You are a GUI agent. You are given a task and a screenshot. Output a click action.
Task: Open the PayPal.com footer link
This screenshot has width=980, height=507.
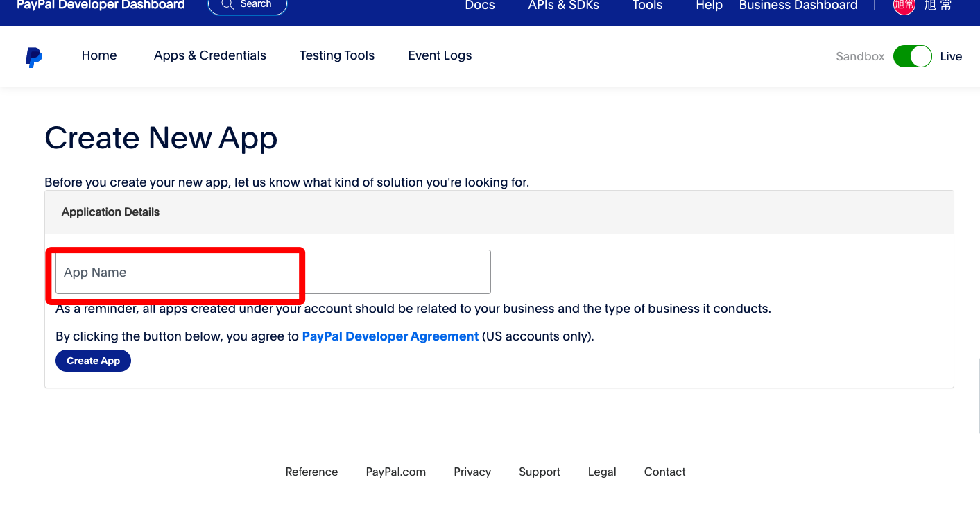(x=396, y=472)
